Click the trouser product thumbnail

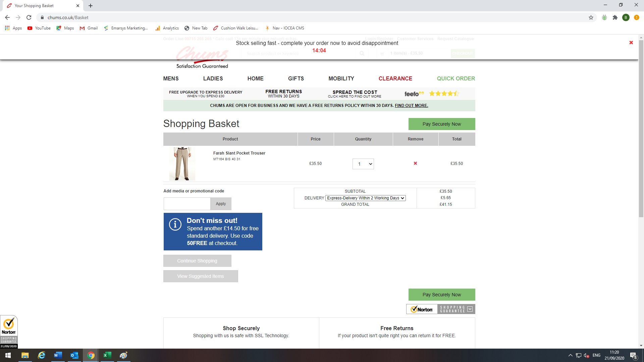click(182, 164)
